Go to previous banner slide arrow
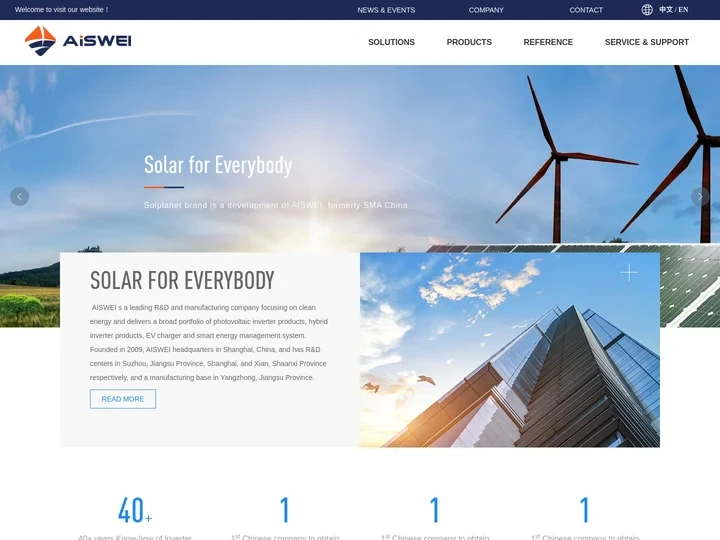Viewport: 720px width, 540px height. 19,197
